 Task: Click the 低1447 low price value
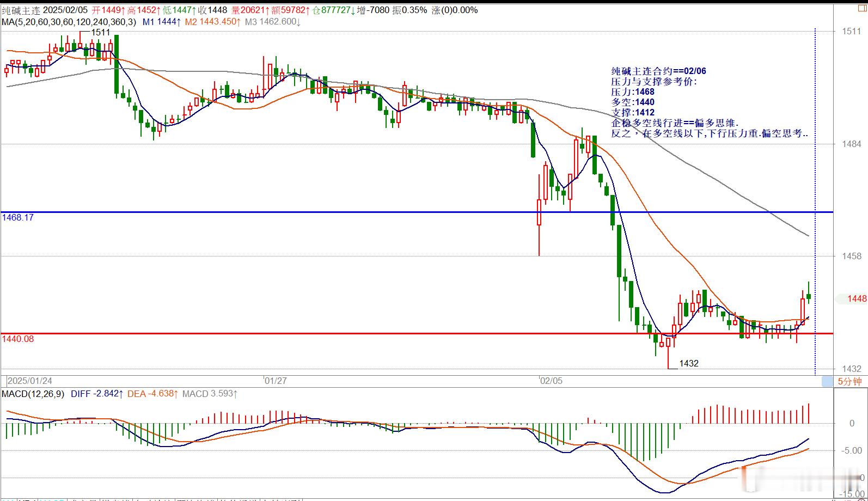[x=179, y=10]
